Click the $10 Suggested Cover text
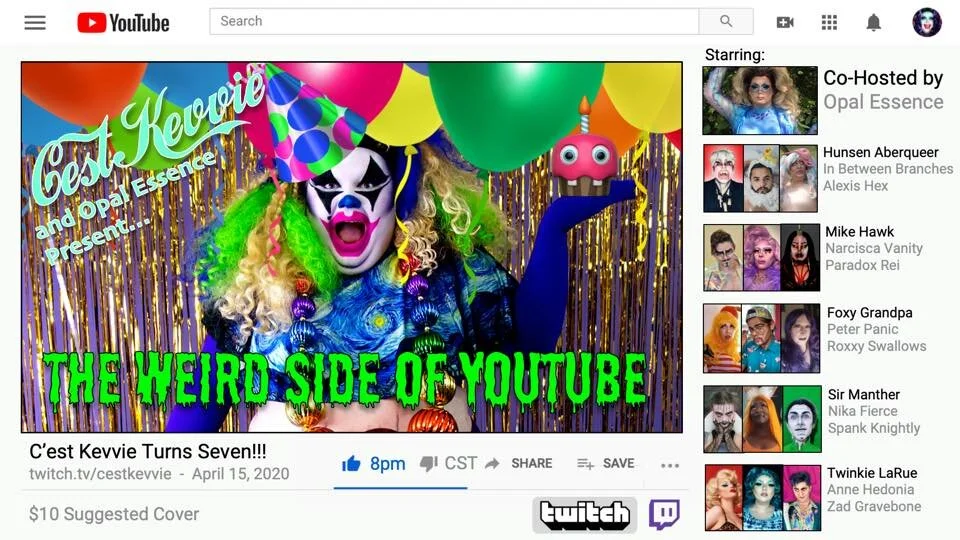Viewport: 960px width, 540px height. tap(114, 514)
